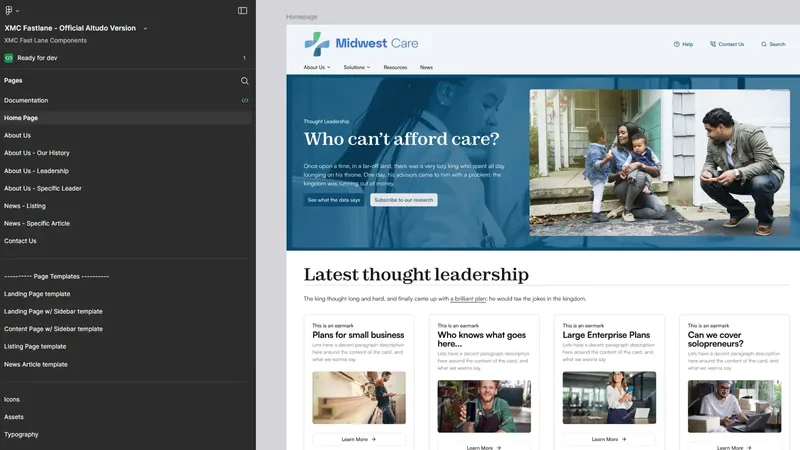Expand the About Us nav dropdown
Image resolution: width=800 pixels, height=450 pixels.
point(316,67)
